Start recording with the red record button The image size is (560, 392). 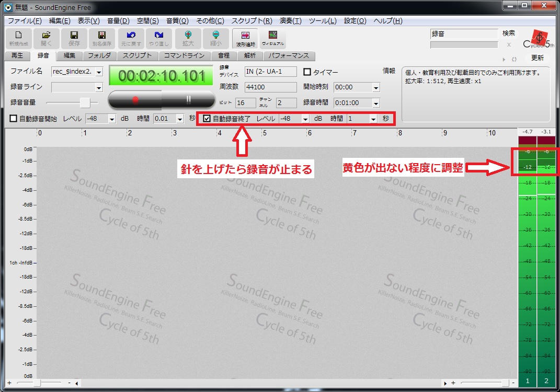[x=135, y=100]
